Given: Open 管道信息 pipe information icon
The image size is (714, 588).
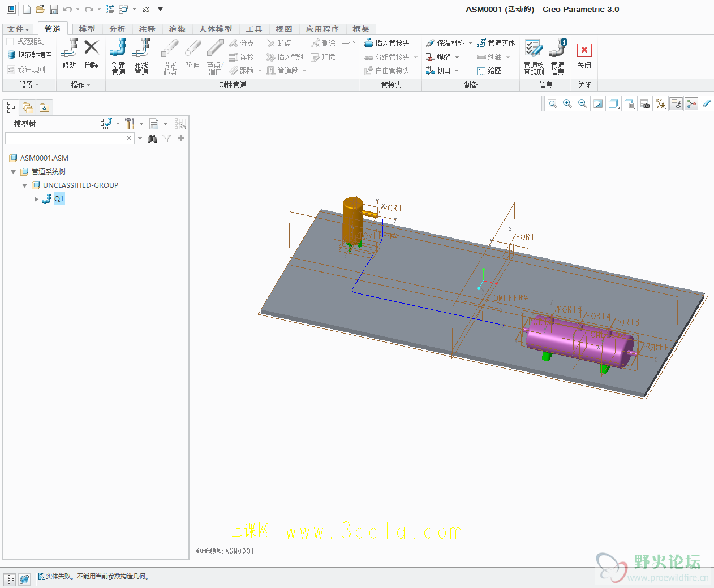Looking at the screenshot, I should pyautogui.click(x=558, y=57).
